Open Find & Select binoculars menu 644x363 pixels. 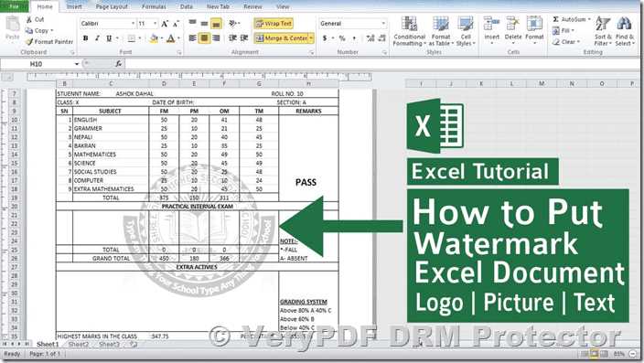(625, 31)
